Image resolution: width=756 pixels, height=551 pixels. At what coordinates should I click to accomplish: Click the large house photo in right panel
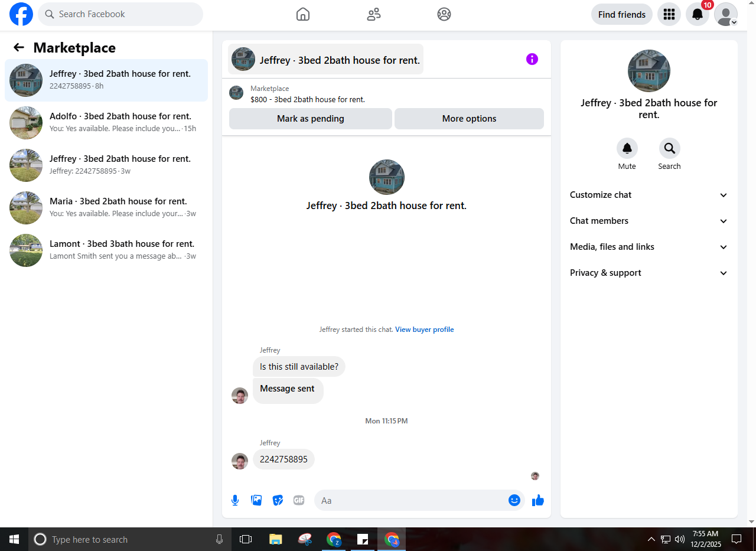649,71
